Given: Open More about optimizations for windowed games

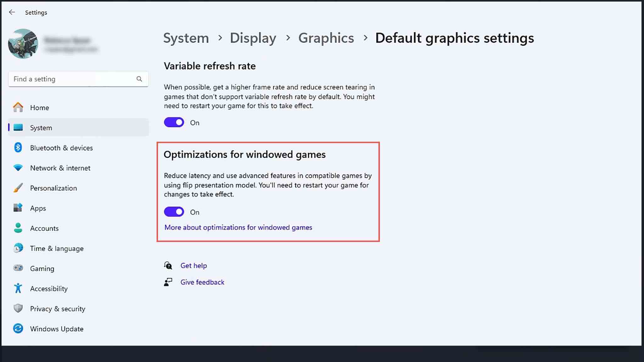Looking at the screenshot, I should pos(238,227).
